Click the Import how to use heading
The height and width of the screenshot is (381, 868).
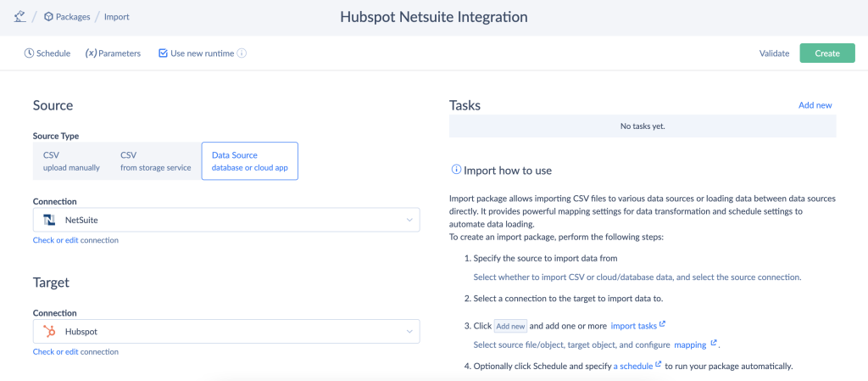(x=508, y=171)
